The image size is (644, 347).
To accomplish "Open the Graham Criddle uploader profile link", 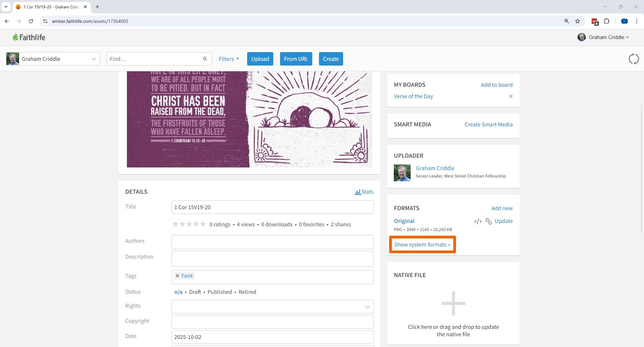I will [435, 168].
